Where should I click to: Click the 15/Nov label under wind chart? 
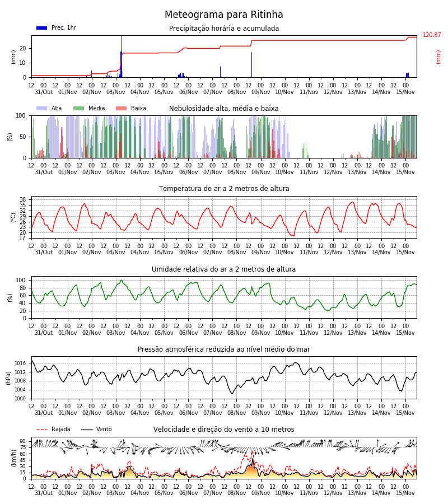click(405, 493)
